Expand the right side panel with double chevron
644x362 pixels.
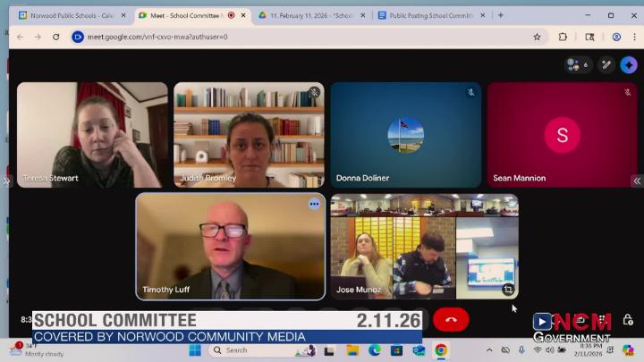[637, 181]
